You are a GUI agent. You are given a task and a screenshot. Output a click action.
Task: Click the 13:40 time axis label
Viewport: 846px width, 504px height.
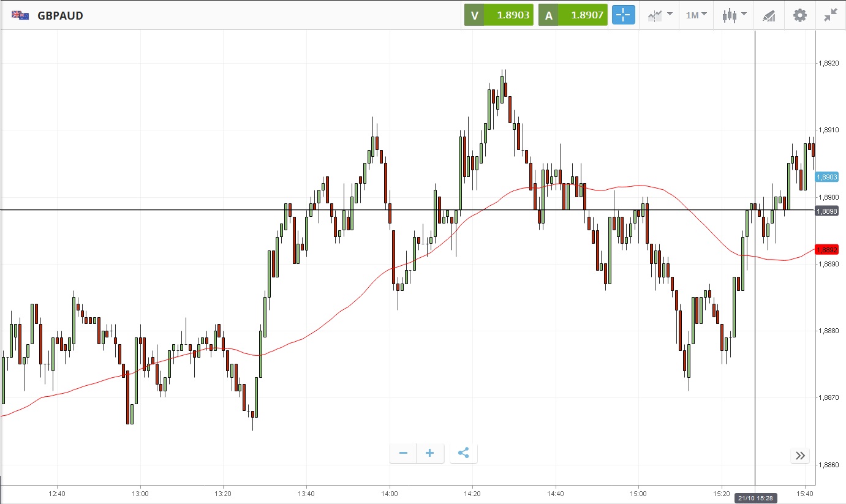pos(306,494)
